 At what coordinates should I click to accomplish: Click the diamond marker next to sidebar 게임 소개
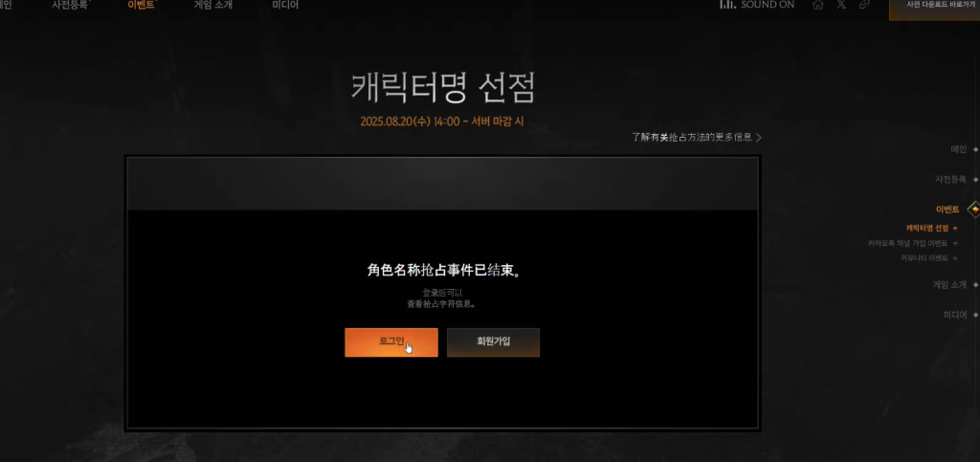coord(975,284)
